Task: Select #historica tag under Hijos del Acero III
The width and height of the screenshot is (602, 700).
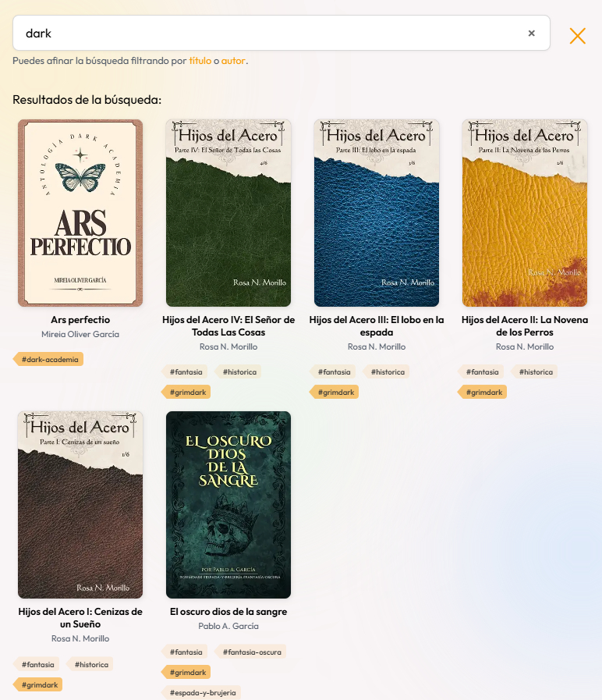Action: pyautogui.click(x=387, y=372)
